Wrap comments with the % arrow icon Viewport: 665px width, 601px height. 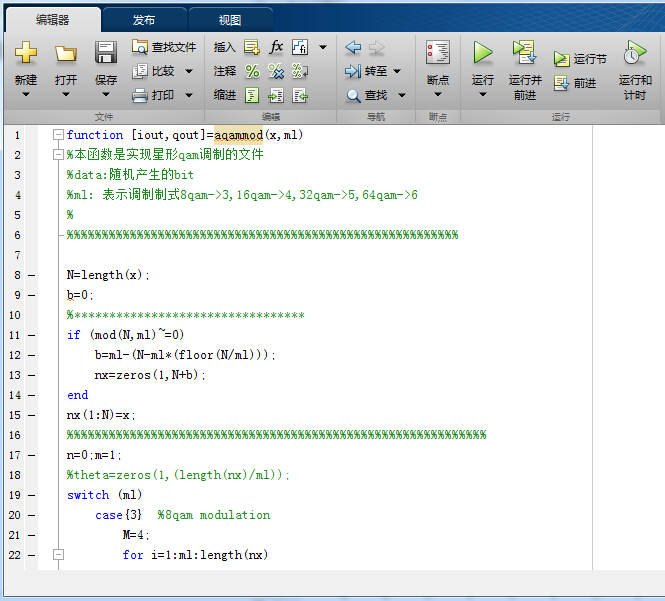300,71
